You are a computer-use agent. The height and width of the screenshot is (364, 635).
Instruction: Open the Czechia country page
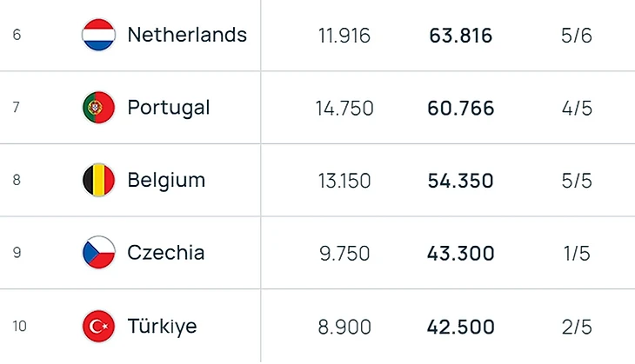[166, 253]
